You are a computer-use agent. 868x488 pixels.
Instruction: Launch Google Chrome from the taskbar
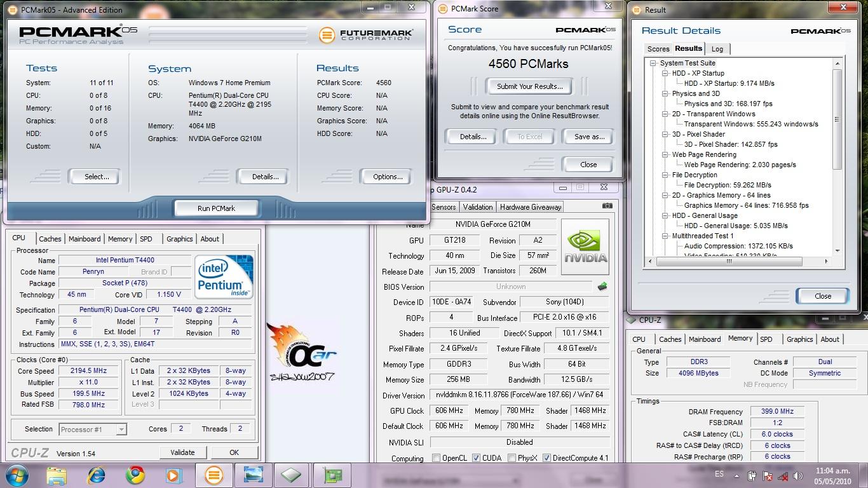[x=135, y=475]
